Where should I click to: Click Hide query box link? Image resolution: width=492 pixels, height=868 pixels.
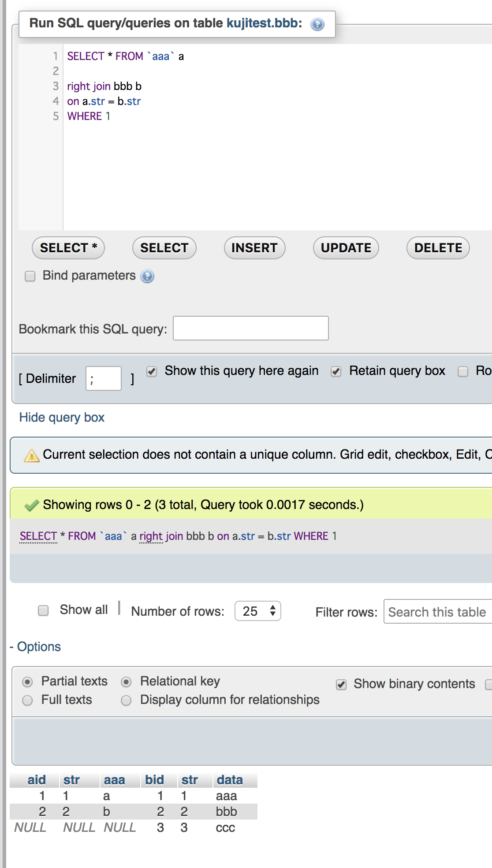click(x=62, y=417)
